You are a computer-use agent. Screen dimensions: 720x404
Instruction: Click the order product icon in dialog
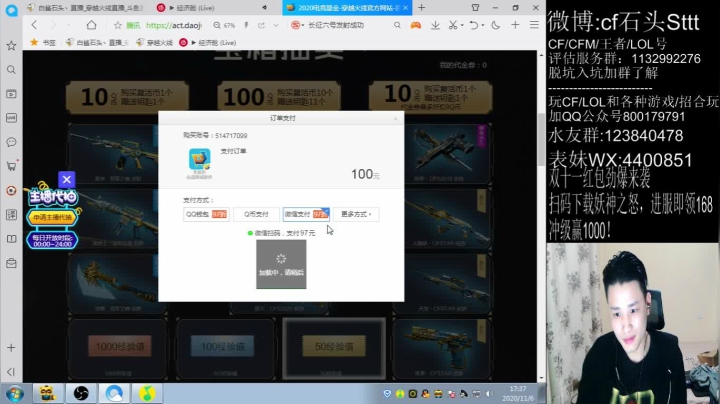pos(200,160)
